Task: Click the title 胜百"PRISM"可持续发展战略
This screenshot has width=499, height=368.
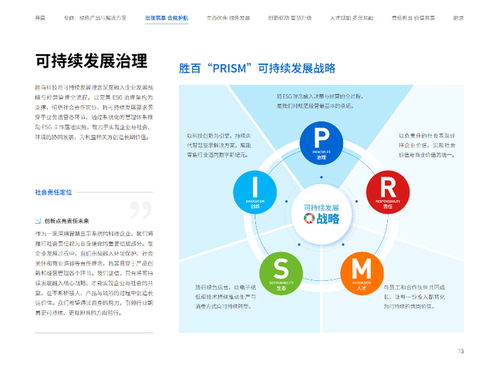Action: [x=257, y=68]
